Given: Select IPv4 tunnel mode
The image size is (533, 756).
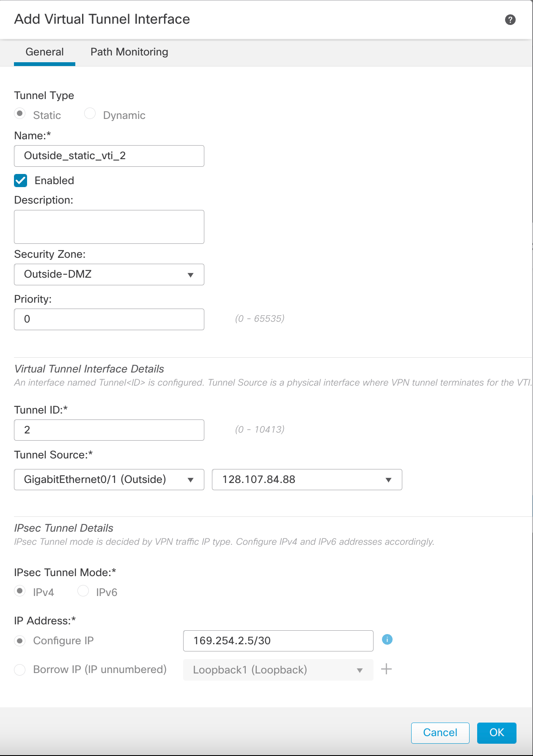Looking at the screenshot, I should (20, 591).
